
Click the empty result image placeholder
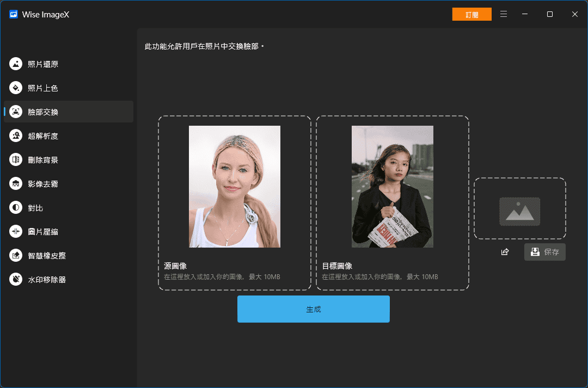point(519,208)
